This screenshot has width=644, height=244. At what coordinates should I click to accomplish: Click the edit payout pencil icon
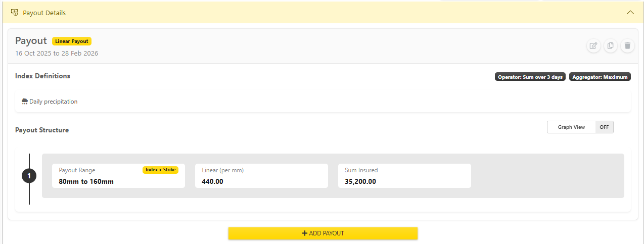click(594, 46)
